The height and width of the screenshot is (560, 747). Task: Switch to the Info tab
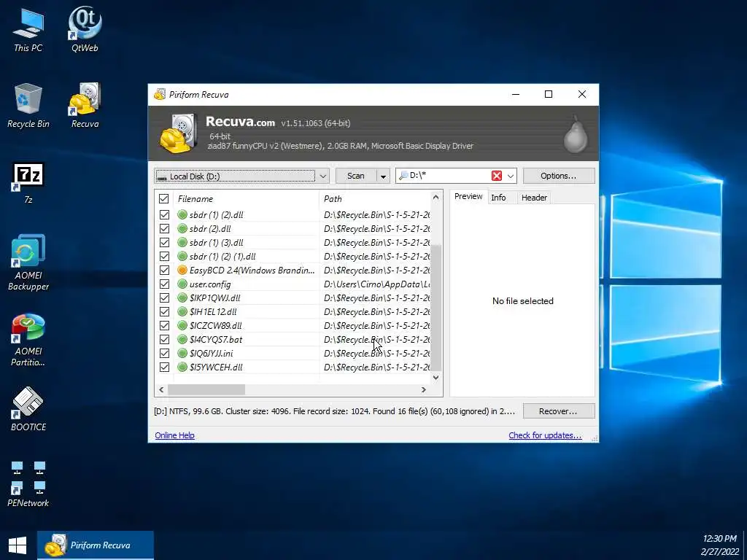tap(498, 197)
